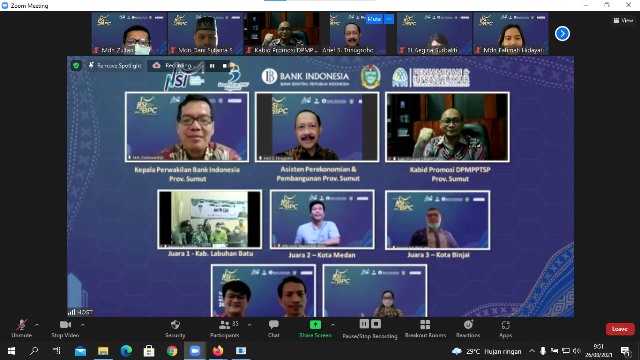Click Remove Spotlight

(115, 65)
